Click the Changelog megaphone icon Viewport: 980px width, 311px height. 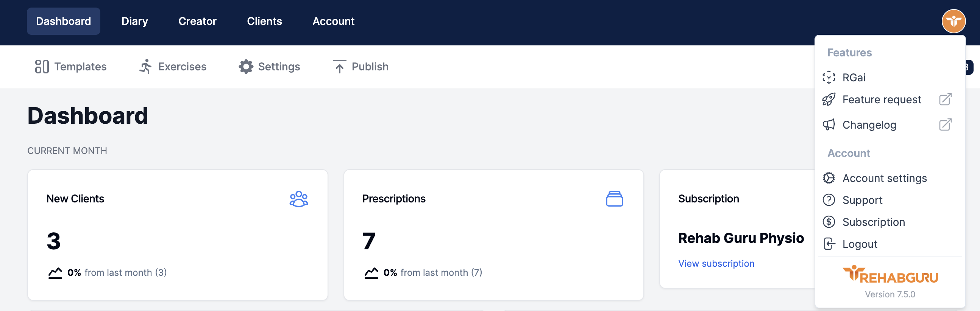coord(829,125)
